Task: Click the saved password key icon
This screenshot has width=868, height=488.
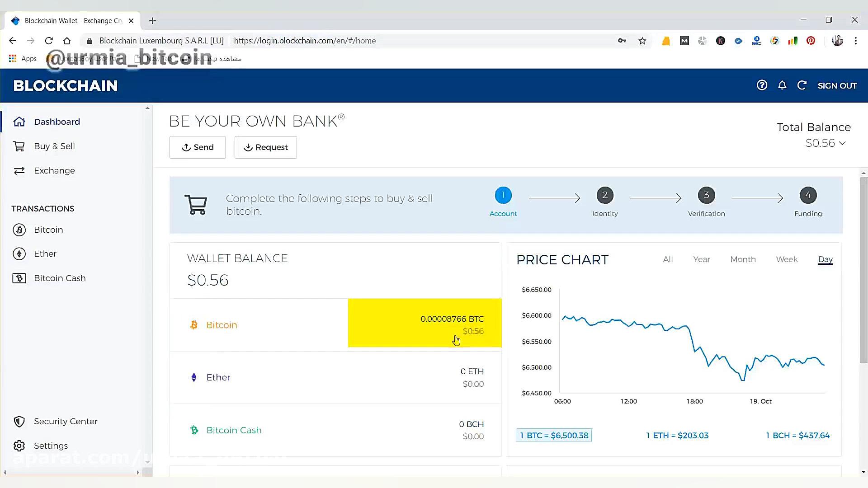Action: pos(622,41)
